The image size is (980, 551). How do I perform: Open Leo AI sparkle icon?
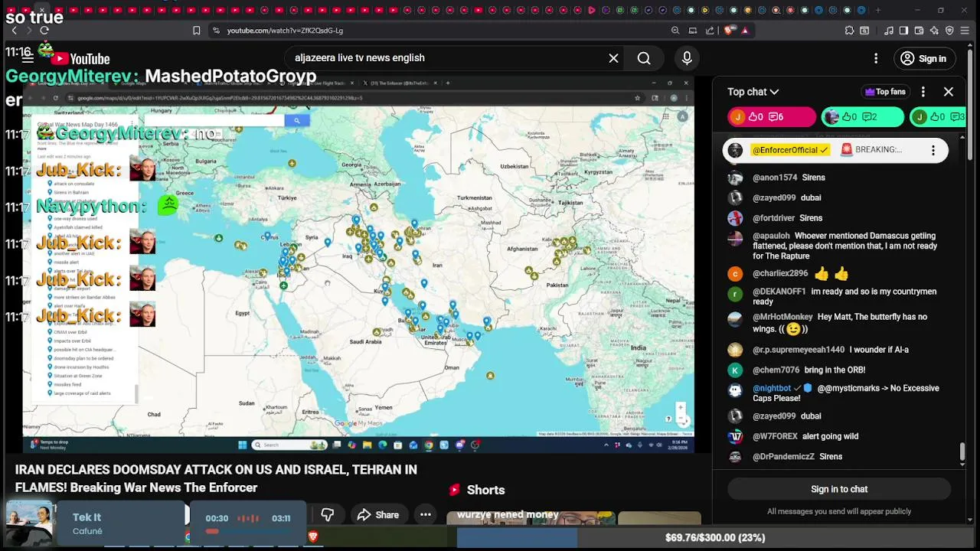(x=935, y=31)
